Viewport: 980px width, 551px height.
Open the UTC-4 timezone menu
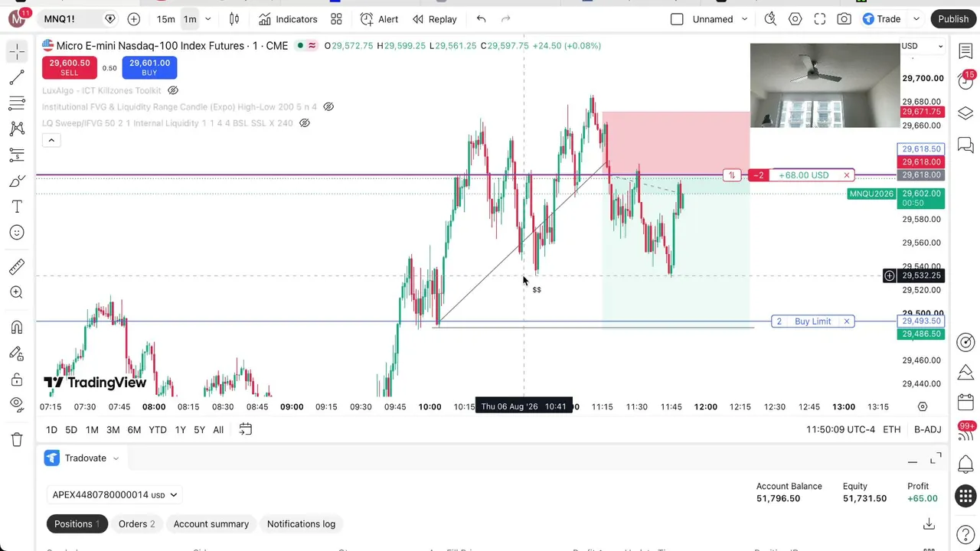[x=841, y=429]
